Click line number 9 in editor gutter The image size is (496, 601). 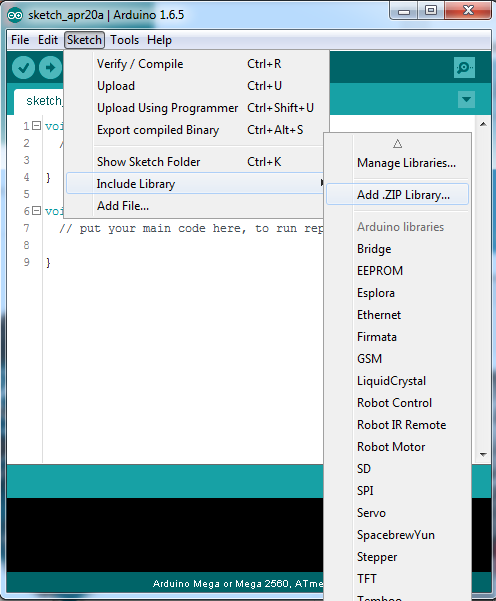pos(26,262)
